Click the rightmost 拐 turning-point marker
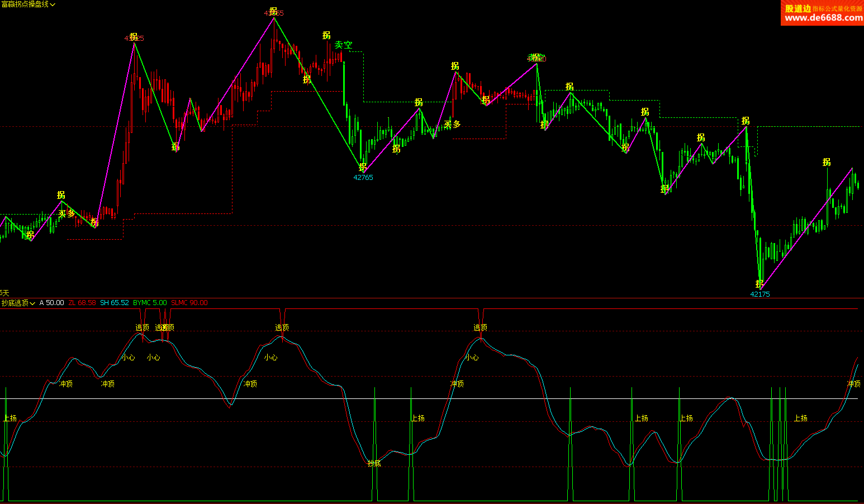 pyautogui.click(x=827, y=162)
